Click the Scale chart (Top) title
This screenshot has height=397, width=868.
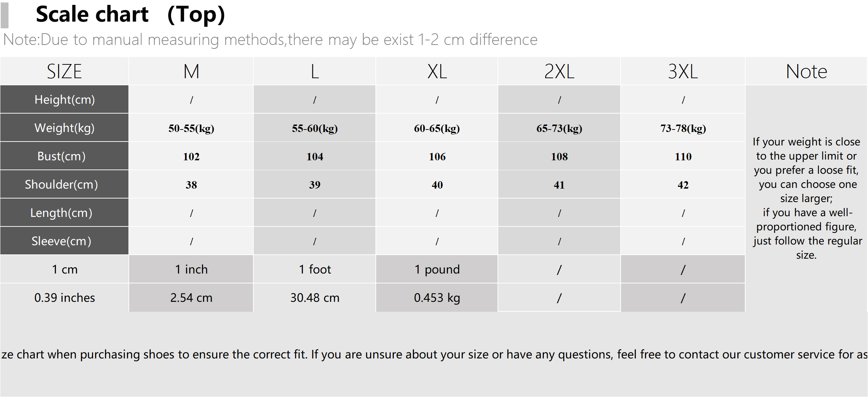point(131,15)
